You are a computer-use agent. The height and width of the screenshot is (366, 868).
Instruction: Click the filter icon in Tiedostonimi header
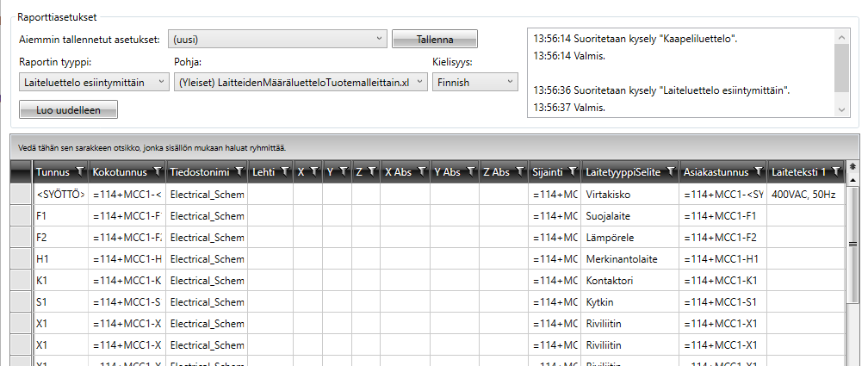pos(239,171)
